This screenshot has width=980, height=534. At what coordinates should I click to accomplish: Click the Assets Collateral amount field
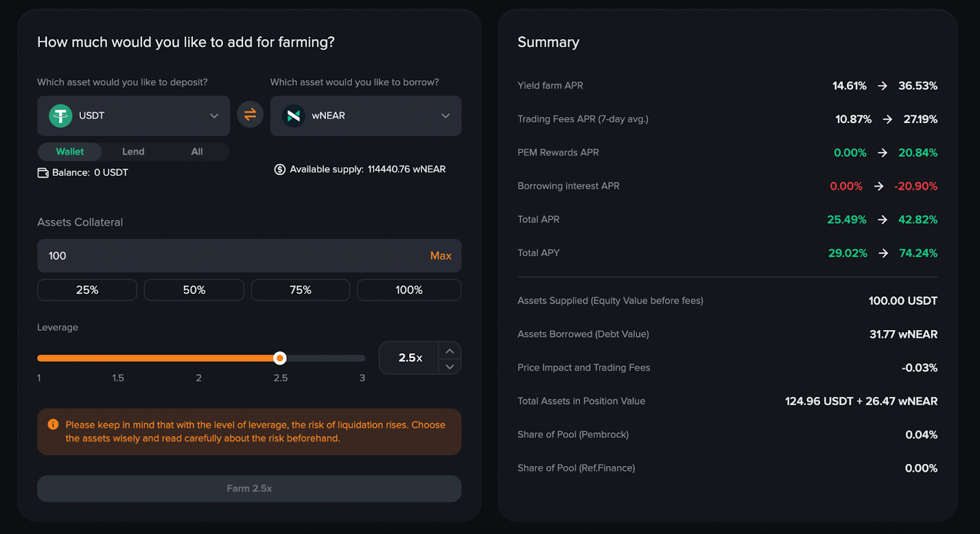click(x=233, y=256)
